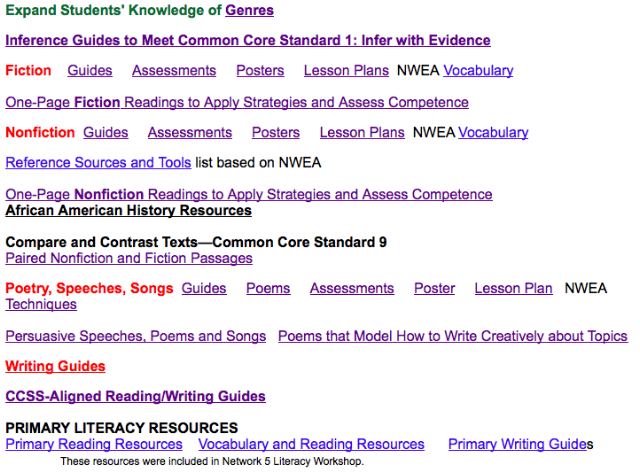Open CCSS-Aligned Reading/Writing Guides
This screenshot has height=473, width=640.
[x=136, y=397]
